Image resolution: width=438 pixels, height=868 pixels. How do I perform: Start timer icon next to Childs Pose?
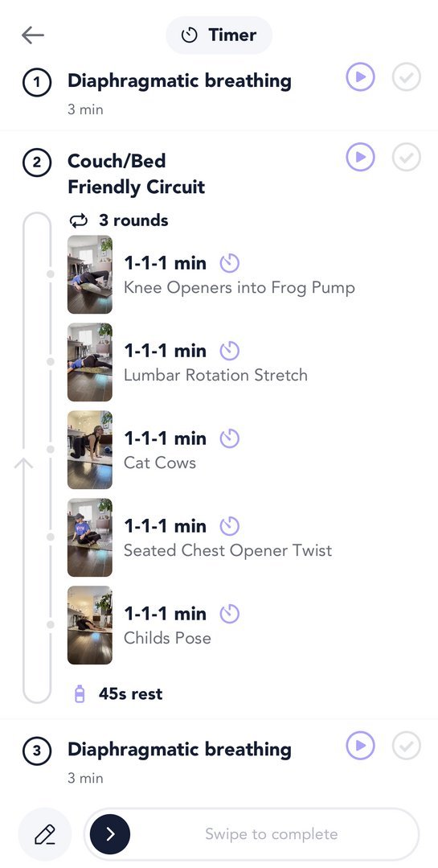pyautogui.click(x=230, y=613)
